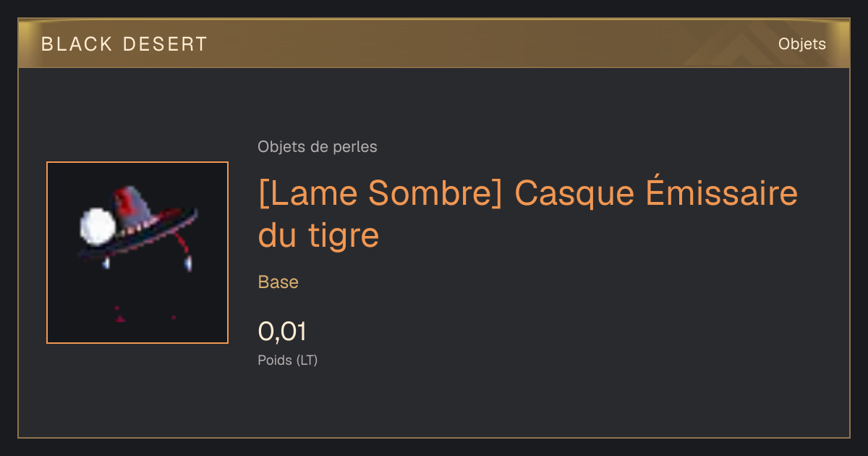This screenshot has height=456, width=868.
Task: Open the Objets de perles category
Action: (317, 147)
